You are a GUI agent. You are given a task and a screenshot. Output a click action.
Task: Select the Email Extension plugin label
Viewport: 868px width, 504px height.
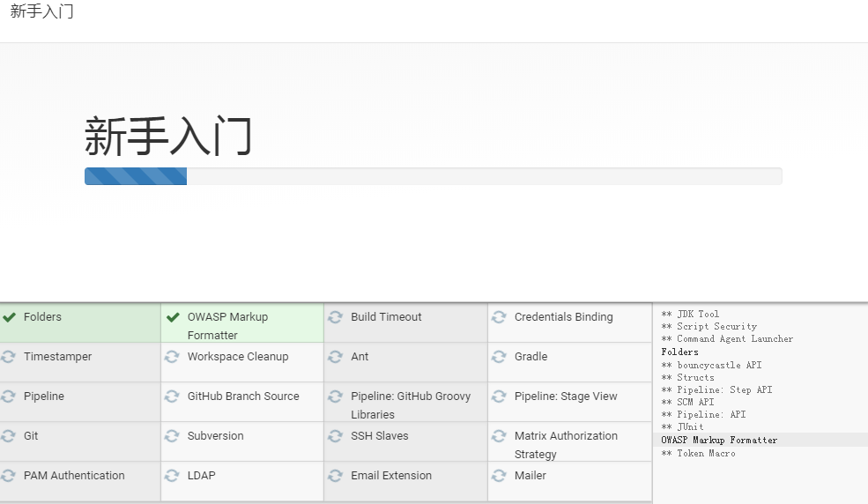[391, 476]
